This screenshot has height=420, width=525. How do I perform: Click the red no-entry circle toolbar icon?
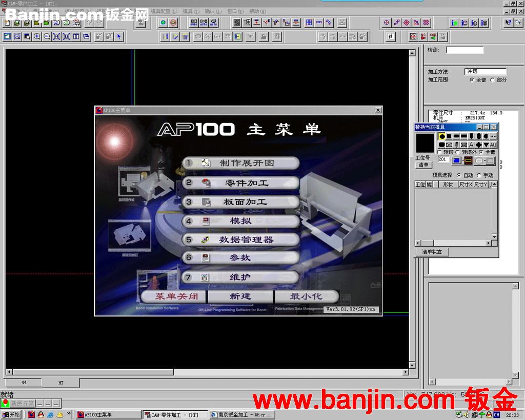(173, 23)
